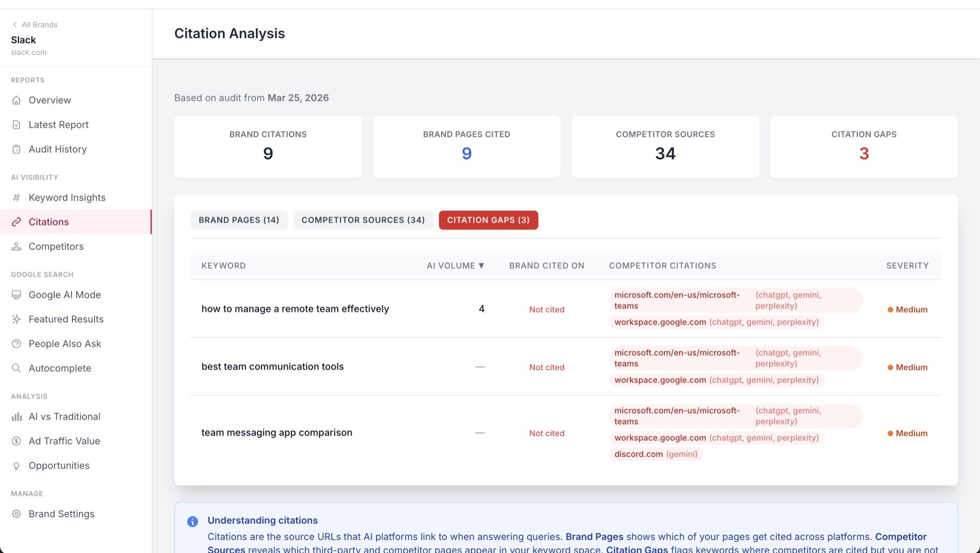Click the back chevron next to All Brands
980x553 pixels.
point(15,25)
